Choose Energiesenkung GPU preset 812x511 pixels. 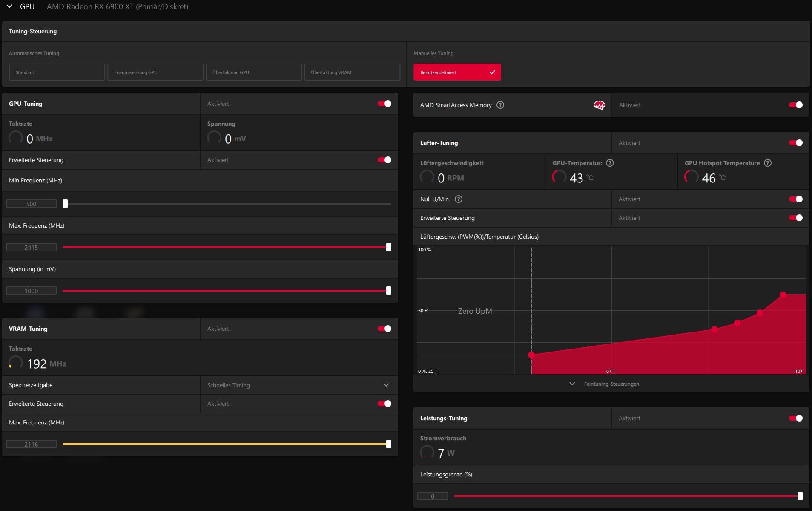155,72
